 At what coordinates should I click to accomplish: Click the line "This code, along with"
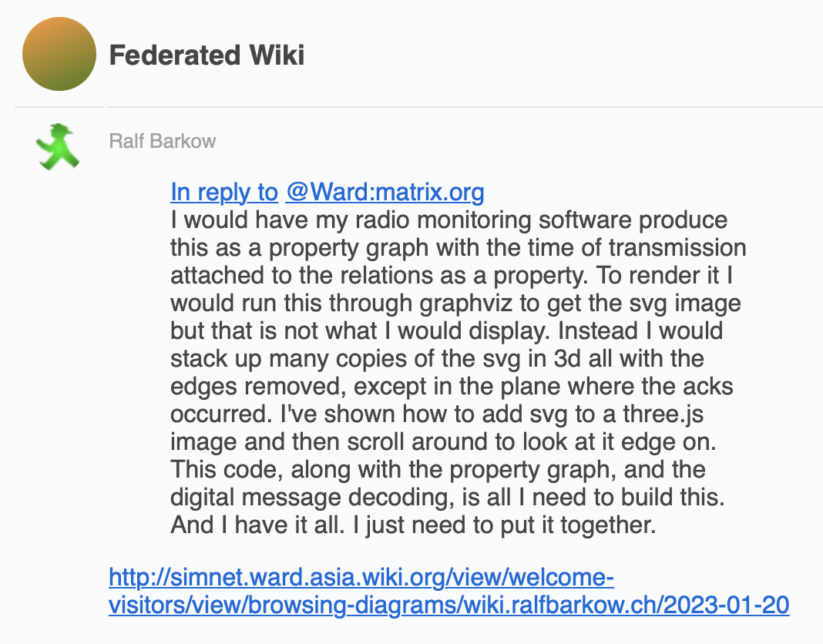pyautogui.click(x=438, y=469)
